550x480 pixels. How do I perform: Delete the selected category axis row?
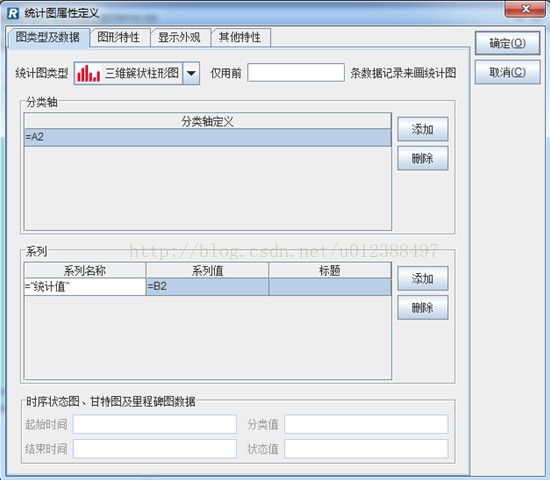(x=423, y=159)
